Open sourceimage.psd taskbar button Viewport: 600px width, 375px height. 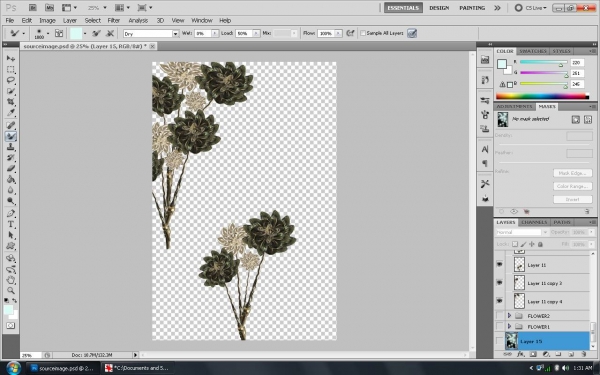(62, 368)
